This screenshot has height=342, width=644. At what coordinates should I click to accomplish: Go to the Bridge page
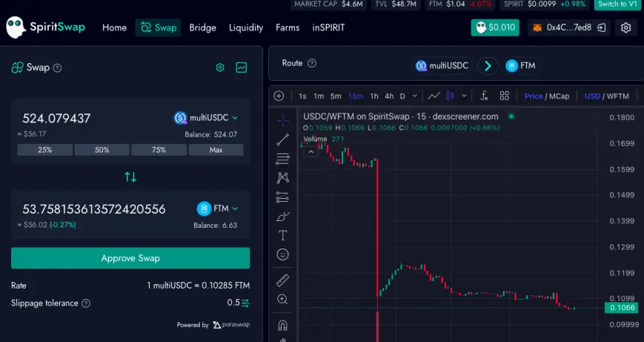[202, 27]
